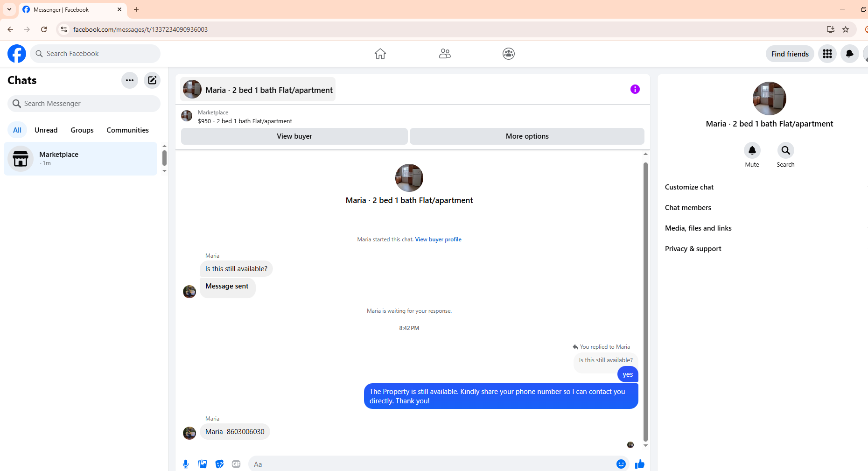The height and width of the screenshot is (471, 868).
Task: Click chat header Maria 2 bed title
Action: point(258,90)
